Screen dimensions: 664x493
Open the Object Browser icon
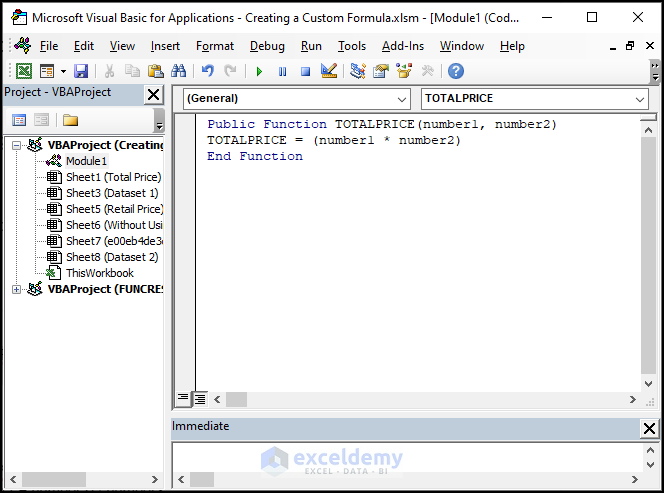pos(404,71)
